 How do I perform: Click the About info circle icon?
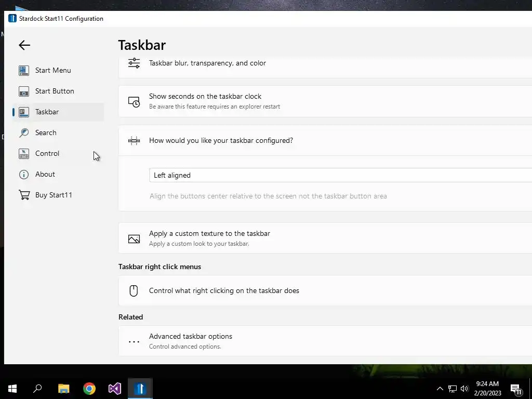24,175
